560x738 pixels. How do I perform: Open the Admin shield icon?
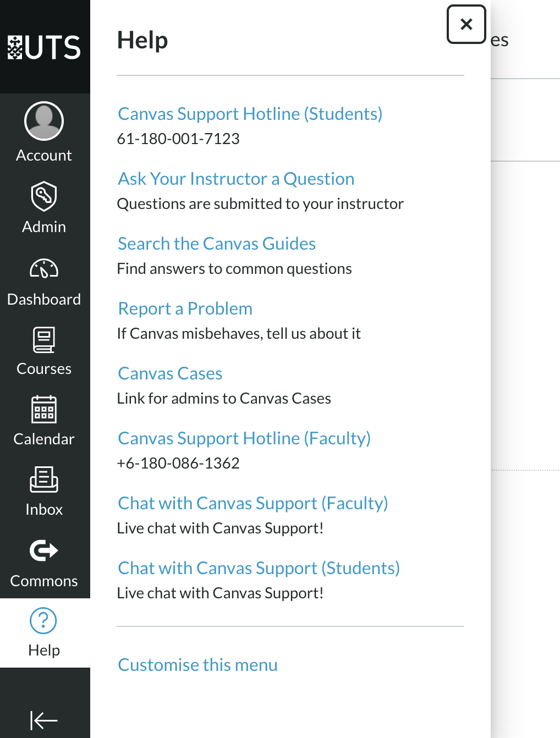(x=44, y=196)
